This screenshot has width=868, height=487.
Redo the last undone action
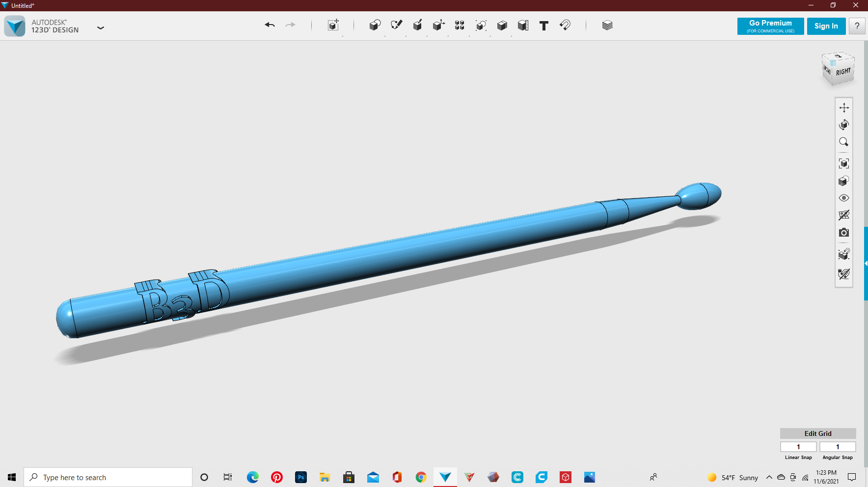[291, 25]
